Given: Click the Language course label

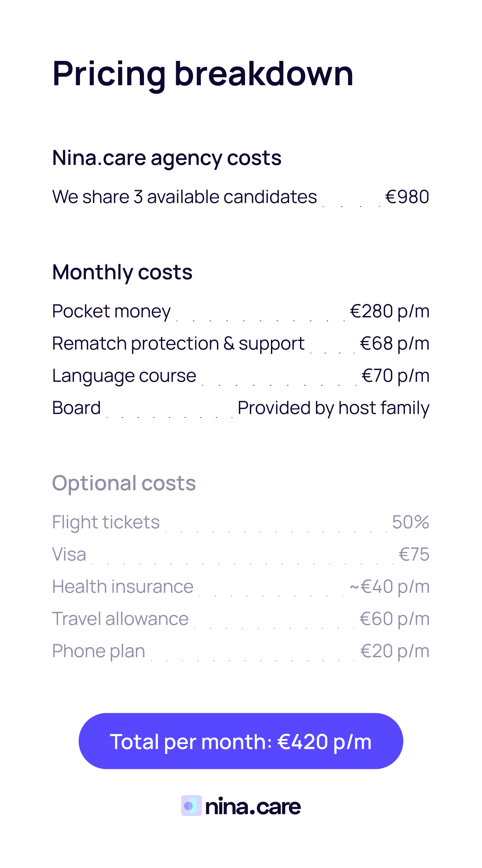Looking at the screenshot, I should click(x=124, y=376).
